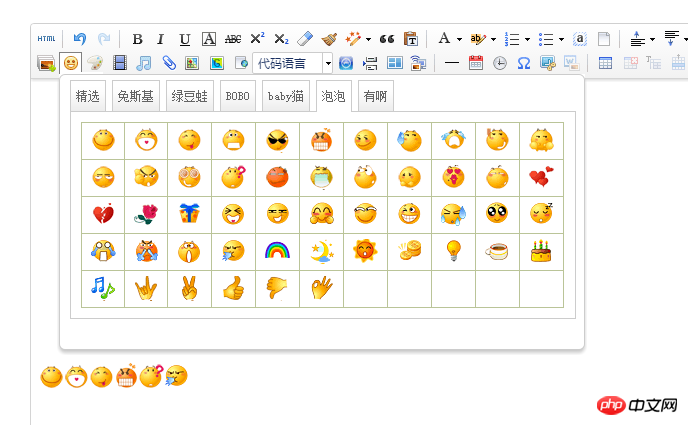Open the 代码语言 dropdown
This screenshot has height=425, width=688.
tap(293, 62)
